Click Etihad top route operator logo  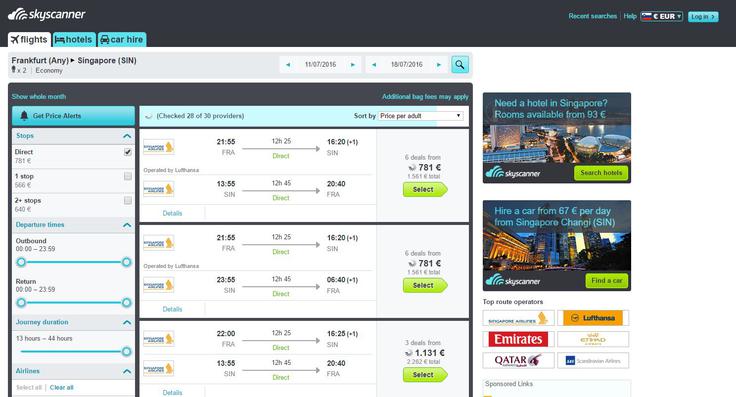point(593,339)
